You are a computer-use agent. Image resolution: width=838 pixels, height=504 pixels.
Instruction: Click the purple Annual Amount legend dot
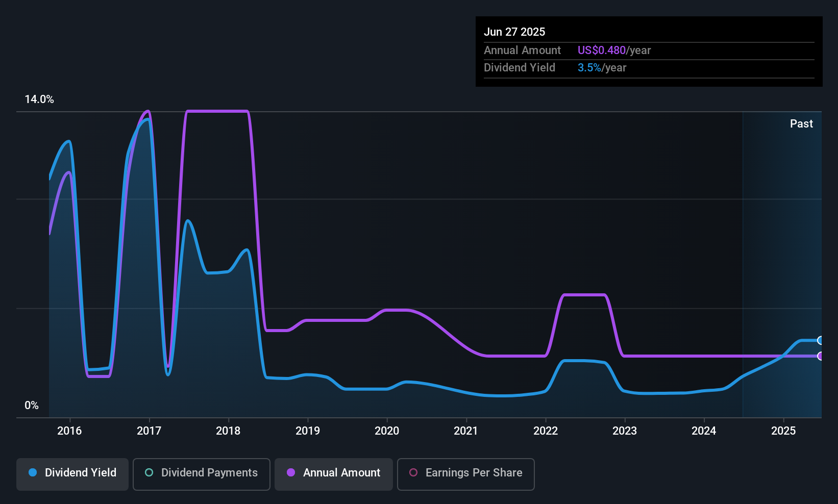point(291,473)
